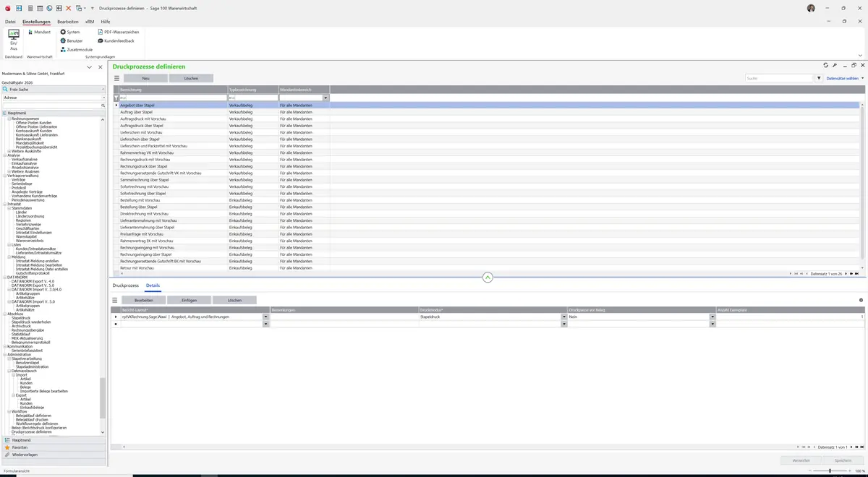The width and height of the screenshot is (868, 477).
Task: Collapse the navigation panel with the chevron icon
Action: [x=90, y=67]
